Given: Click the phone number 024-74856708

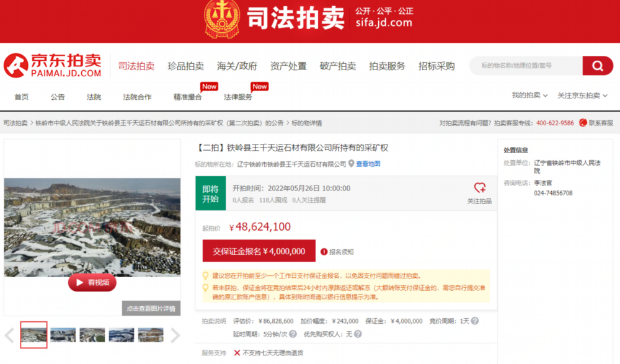Looking at the screenshot, I should point(553,193).
